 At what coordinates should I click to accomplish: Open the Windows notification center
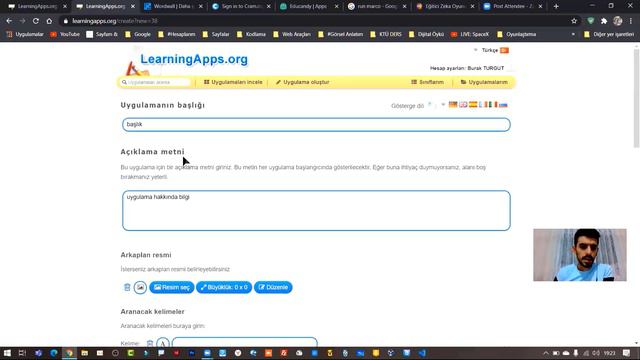tap(627, 353)
